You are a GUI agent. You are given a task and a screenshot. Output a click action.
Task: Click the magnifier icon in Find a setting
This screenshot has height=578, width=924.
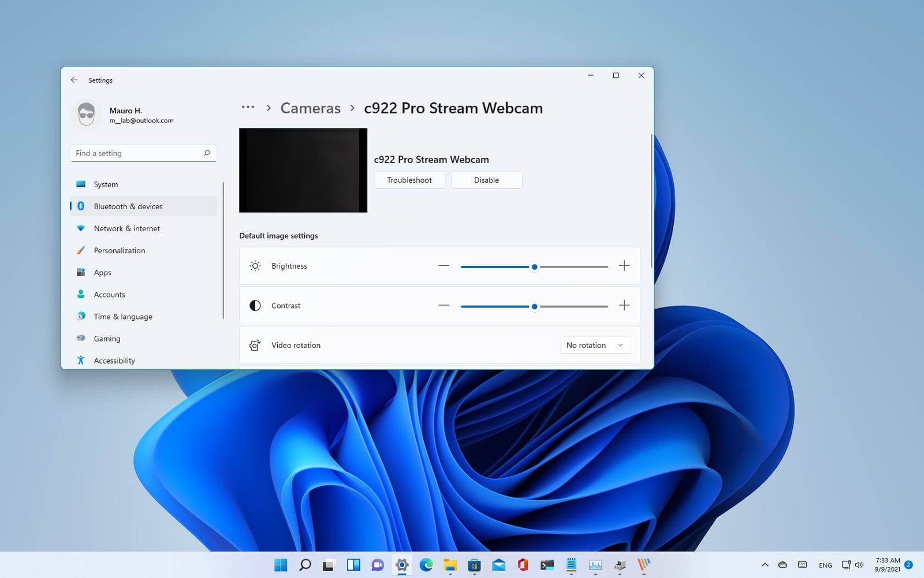click(206, 153)
